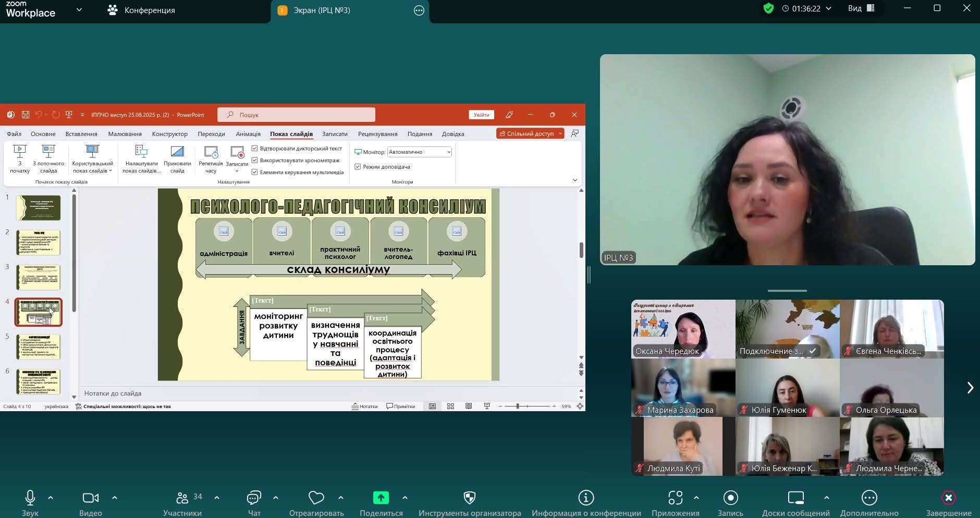Select slide 5 thumbnail in slide panel
Screen dimensions: 980x518
[39, 347]
